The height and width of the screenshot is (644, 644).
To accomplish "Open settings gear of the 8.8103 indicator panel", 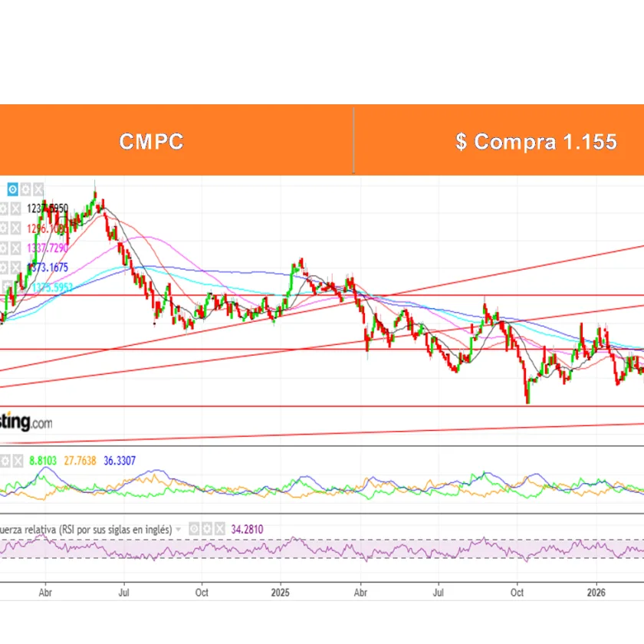I will [x=4, y=460].
